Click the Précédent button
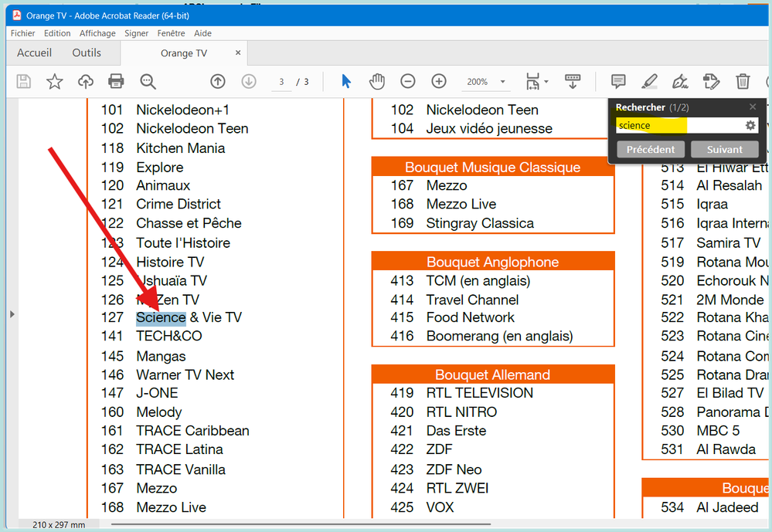Viewport: 772px width, 532px height. (650, 149)
